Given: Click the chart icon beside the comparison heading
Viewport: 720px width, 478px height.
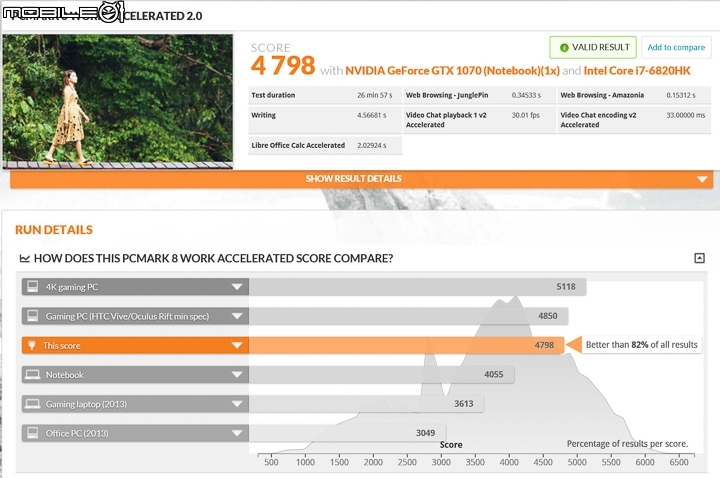Looking at the screenshot, I should point(24,259).
